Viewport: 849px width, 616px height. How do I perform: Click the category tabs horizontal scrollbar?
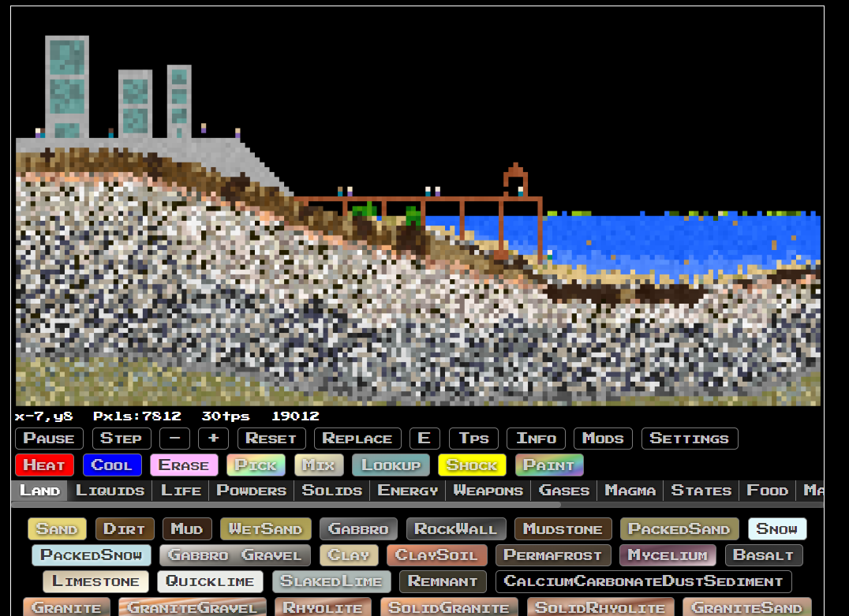[x=286, y=505]
